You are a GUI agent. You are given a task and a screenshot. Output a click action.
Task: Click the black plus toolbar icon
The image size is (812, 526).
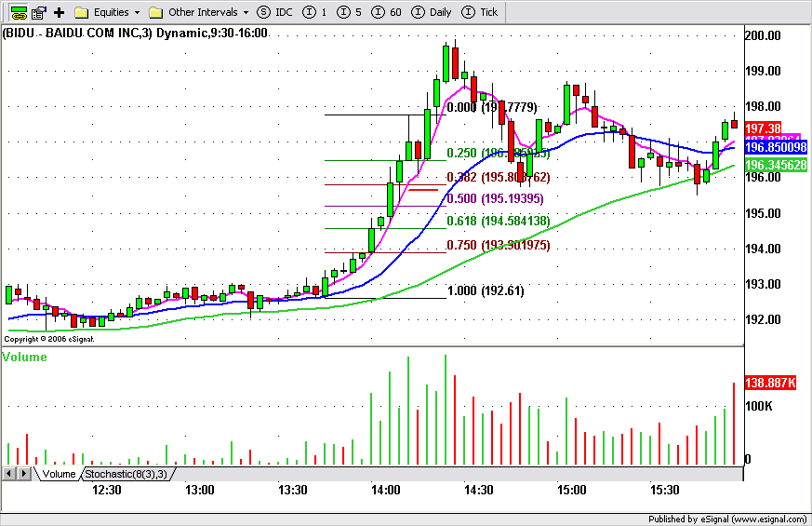(x=59, y=12)
